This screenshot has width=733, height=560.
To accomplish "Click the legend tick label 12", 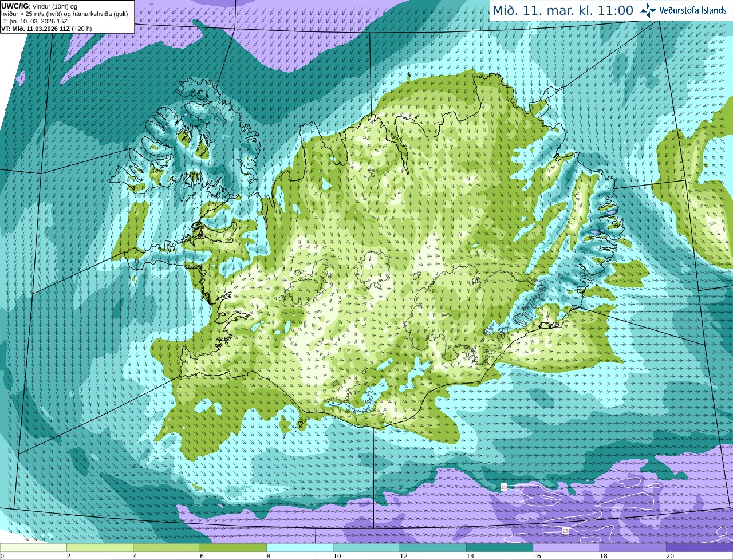I will coord(404,556).
